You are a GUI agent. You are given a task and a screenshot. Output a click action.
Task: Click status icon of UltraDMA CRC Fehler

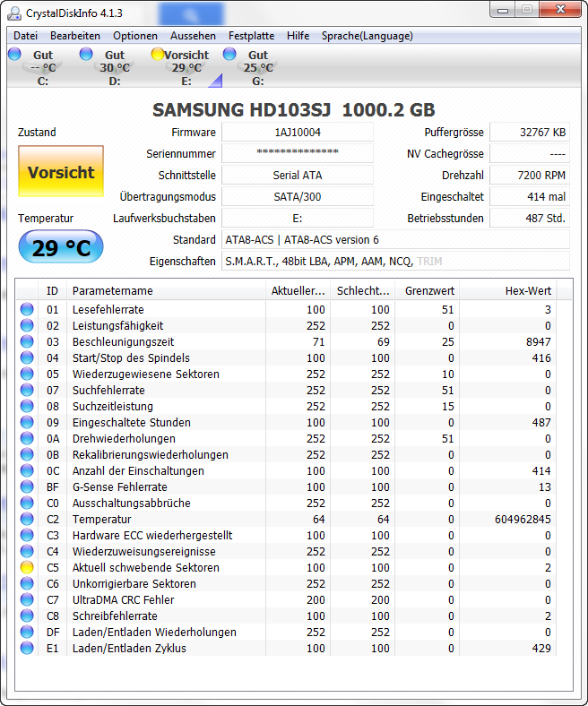(27, 599)
